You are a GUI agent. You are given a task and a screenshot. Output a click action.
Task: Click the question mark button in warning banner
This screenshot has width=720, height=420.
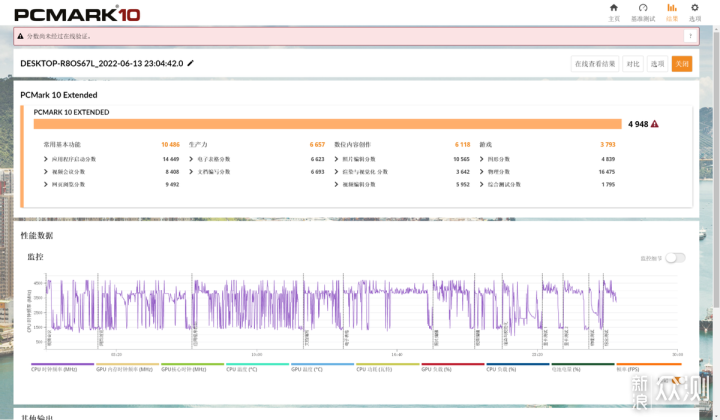click(x=690, y=36)
